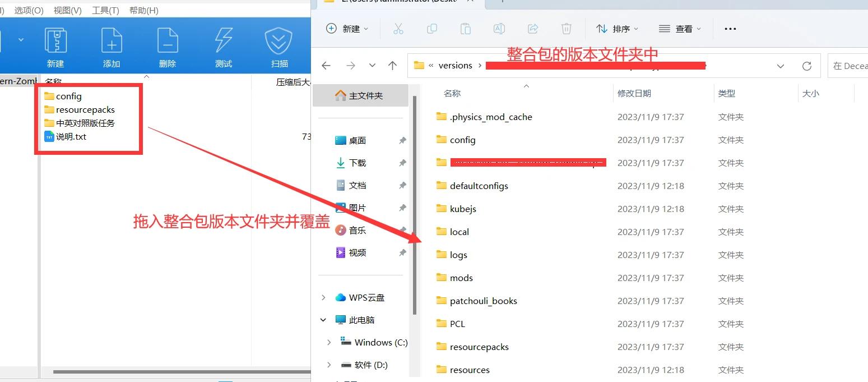The width and height of the screenshot is (868, 382).
Task: Open the 查看 view dropdown
Action: [680, 29]
